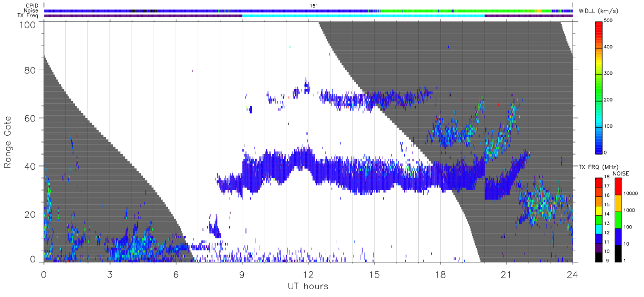Click the 3 tick label on the UT hours axis
This screenshot has width=644, height=297.
(x=110, y=274)
